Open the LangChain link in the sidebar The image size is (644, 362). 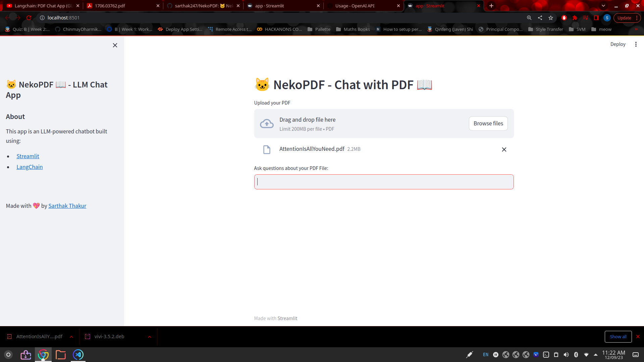click(30, 167)
